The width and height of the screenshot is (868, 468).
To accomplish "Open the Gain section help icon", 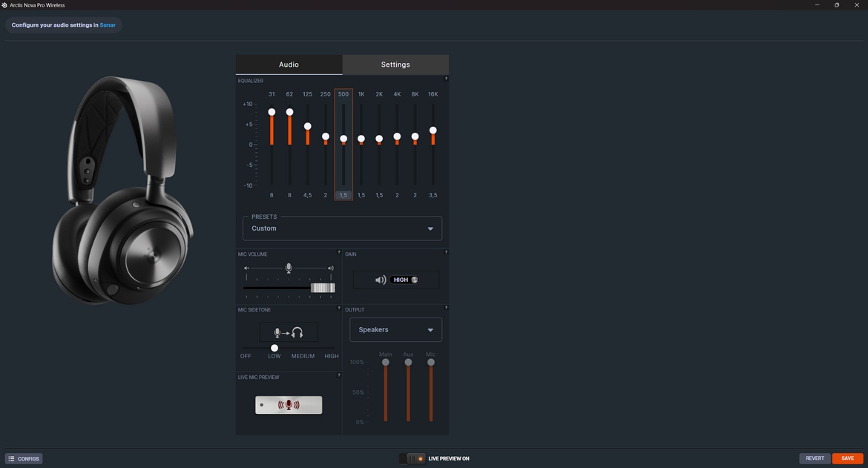I will point(446,252).
